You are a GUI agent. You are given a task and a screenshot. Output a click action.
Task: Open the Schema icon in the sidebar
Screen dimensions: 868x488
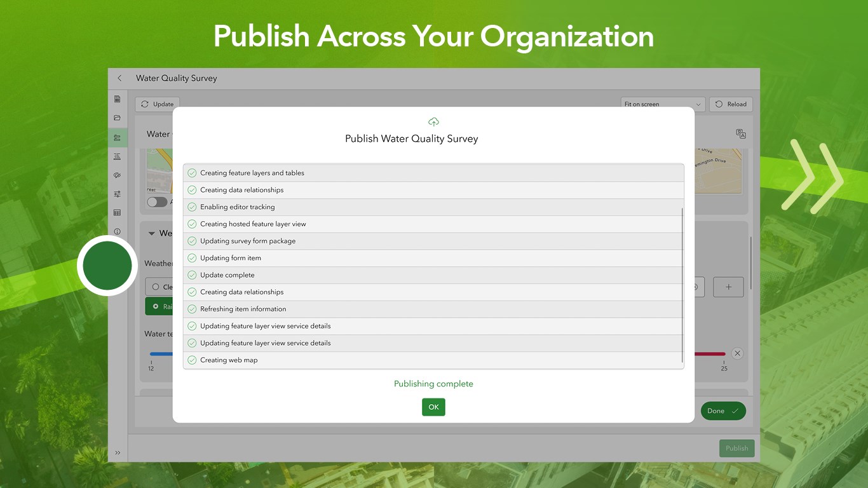(118, 156)
